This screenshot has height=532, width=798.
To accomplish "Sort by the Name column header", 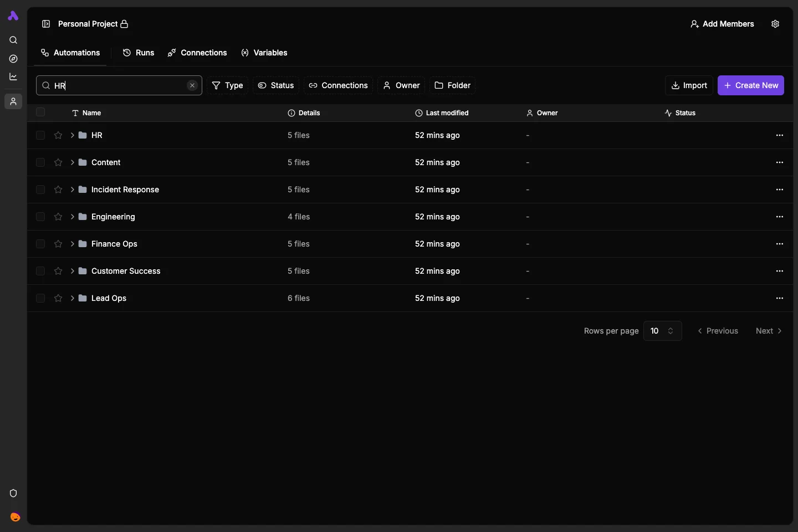I will coord(86,112).
